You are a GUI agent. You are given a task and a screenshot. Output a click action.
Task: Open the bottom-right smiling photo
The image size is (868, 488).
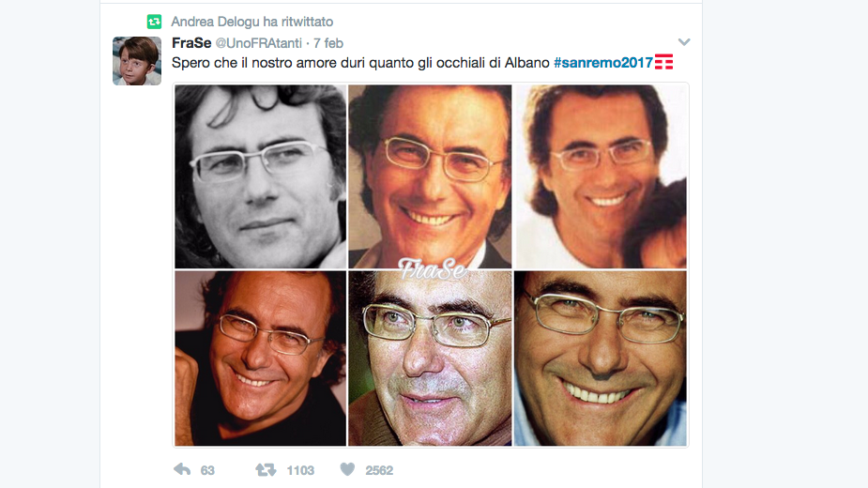[x=601, y=358]
